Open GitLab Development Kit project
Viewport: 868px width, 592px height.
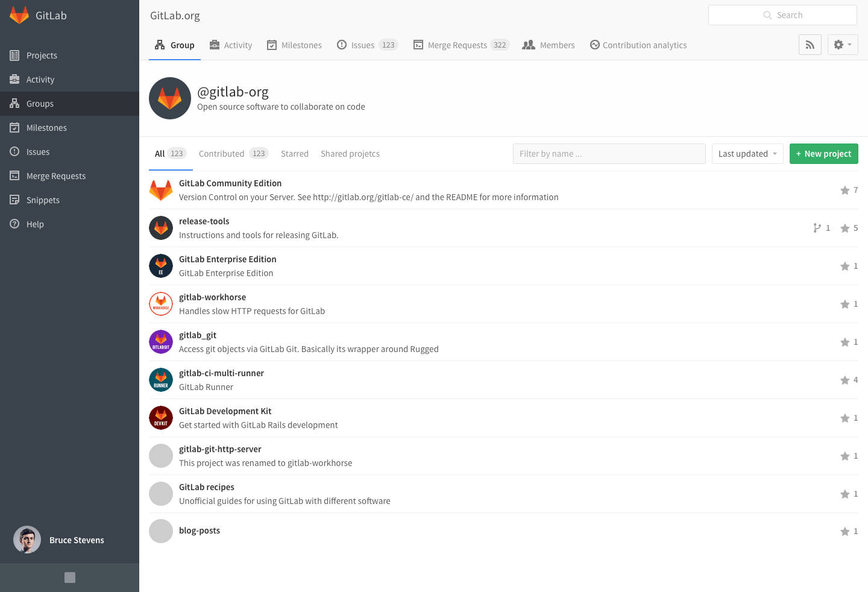click(x=225, y=411)
